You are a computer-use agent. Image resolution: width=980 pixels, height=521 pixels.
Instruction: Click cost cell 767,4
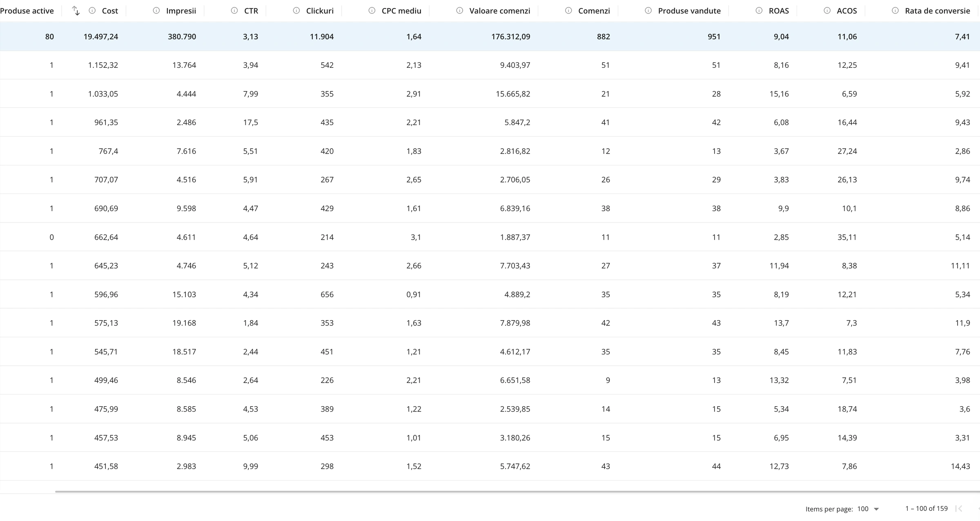108,151
